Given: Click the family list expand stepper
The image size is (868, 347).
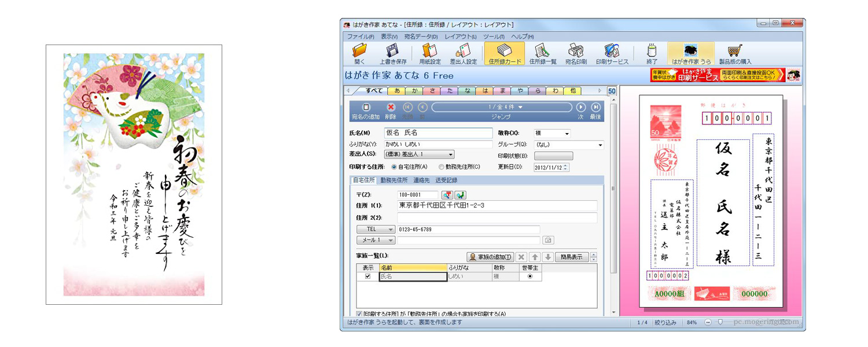Looking at the screenshot, I should (593, 257).
